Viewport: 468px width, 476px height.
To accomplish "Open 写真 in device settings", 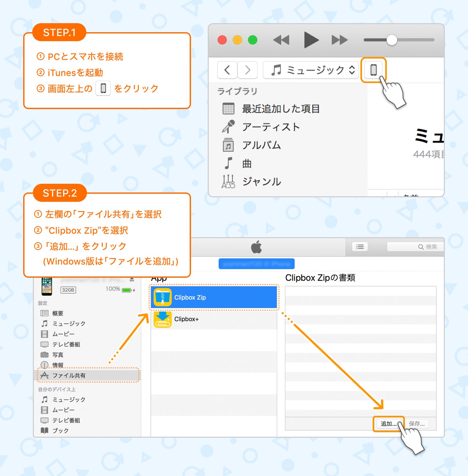I will (x=58, y=355).
